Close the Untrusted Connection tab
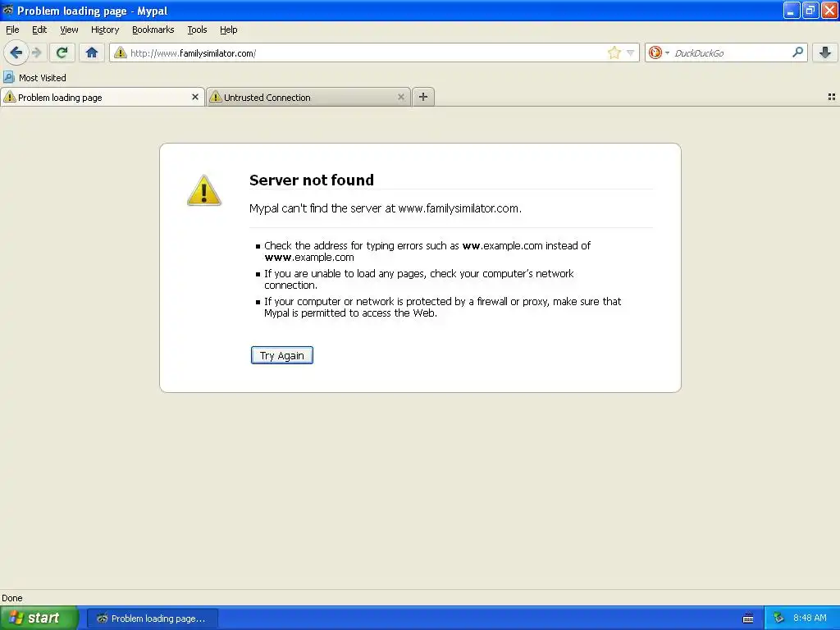The height and width of the screenshot is (630, 840). click(x=400, y=97)
